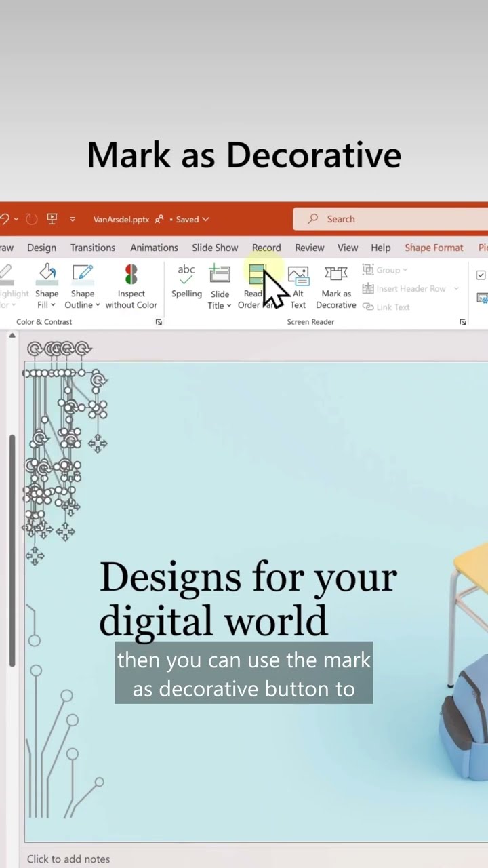Click the slide panel scrollbar thumb
The width and height of the screenshot is (488, 868).
tap(12, 550)
